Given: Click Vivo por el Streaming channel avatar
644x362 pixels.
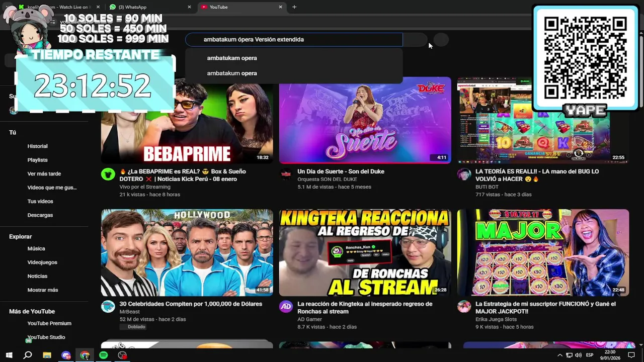Looking at the screenshot, I should 108,174.
